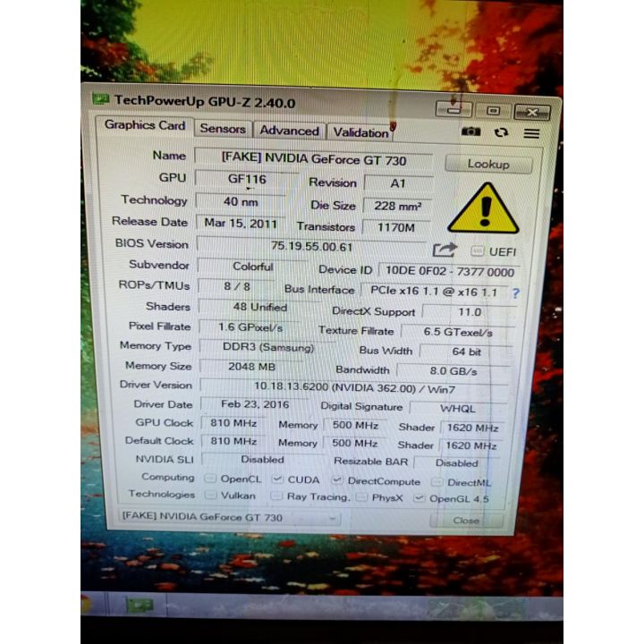Click the green GPU-Z taskbar icon

(x=139, y=605)
